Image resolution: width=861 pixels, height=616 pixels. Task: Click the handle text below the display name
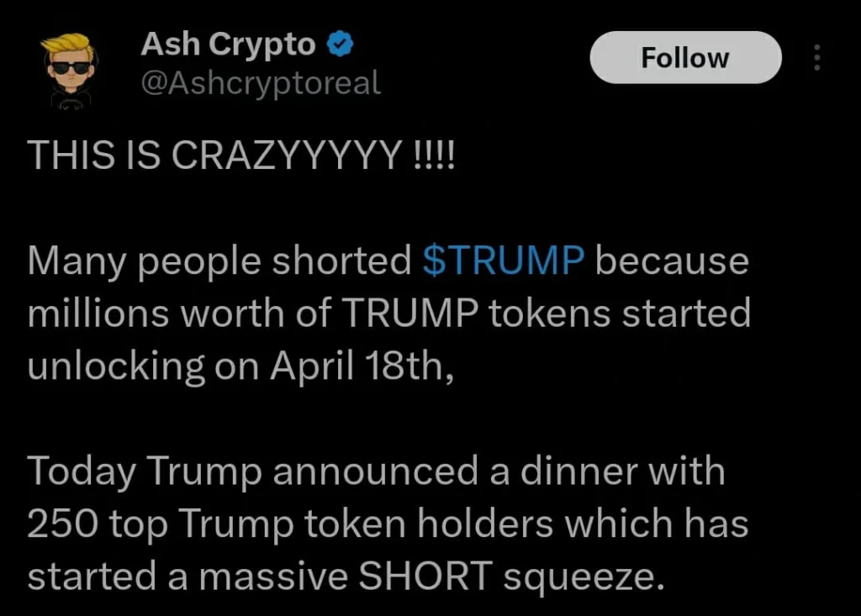click(261, 82)
